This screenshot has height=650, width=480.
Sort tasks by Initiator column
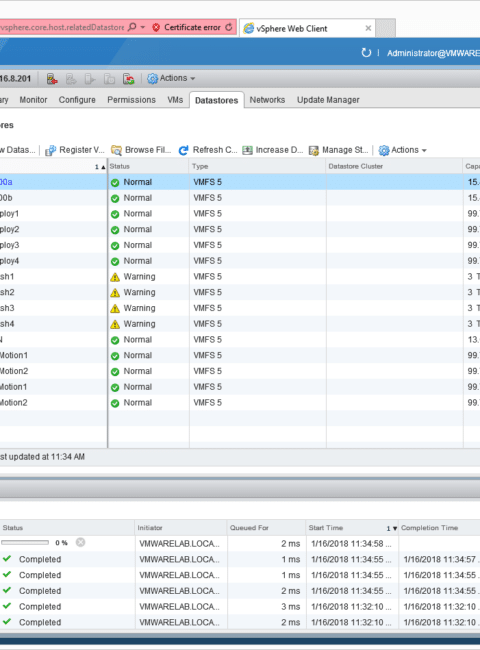tap(181, 528)
